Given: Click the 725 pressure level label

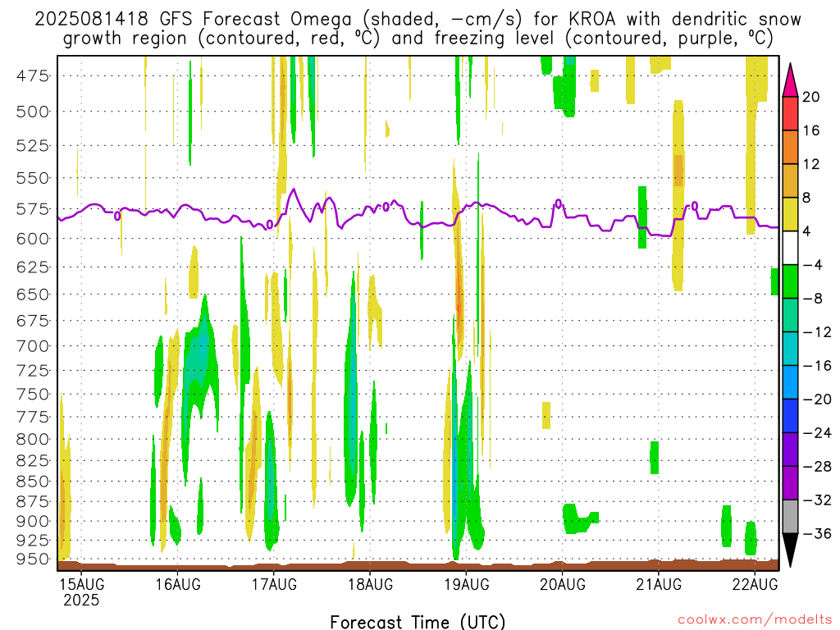Looking at the screenshot, I should 33,371.
